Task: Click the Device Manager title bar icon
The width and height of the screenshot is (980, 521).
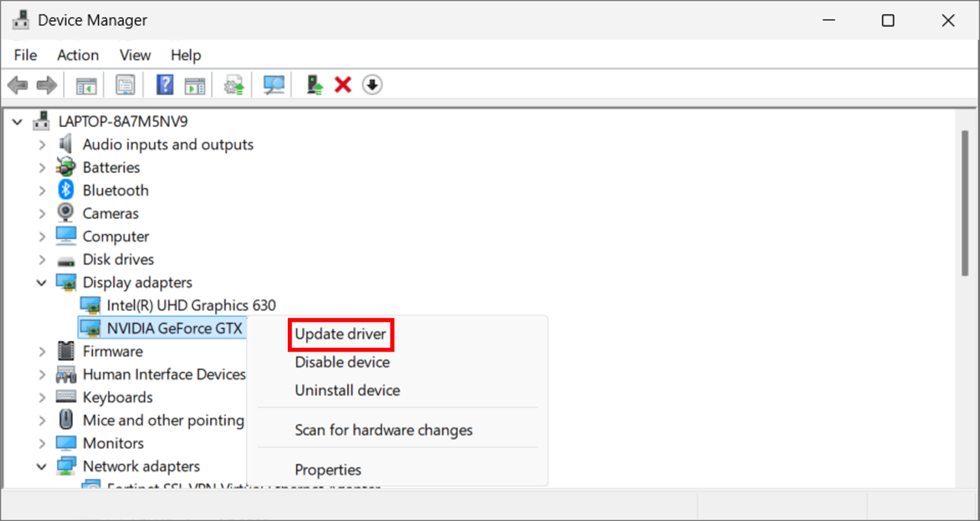Action: click(x=20, y=20)
